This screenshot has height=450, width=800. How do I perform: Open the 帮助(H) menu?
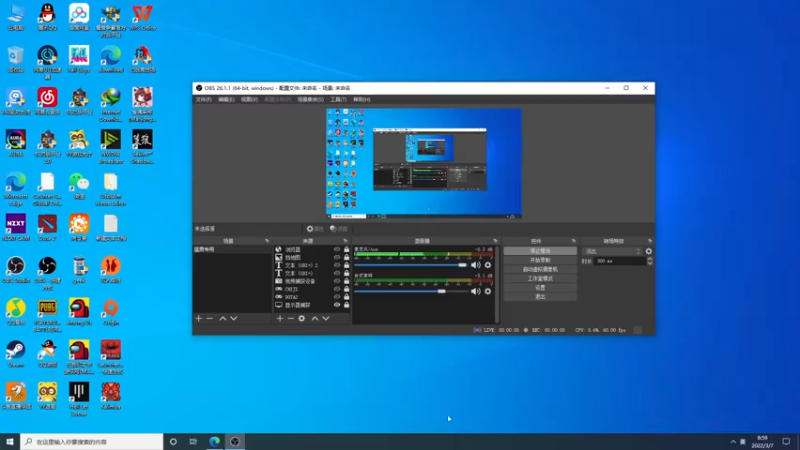[x=361, y=99]
